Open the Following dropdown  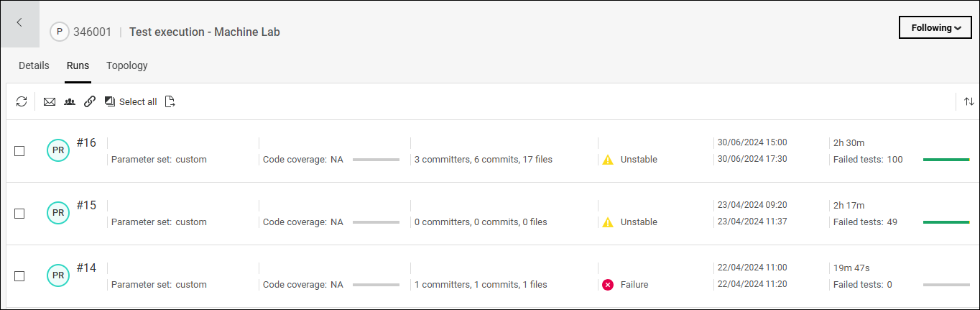click(x=935, y=28)
